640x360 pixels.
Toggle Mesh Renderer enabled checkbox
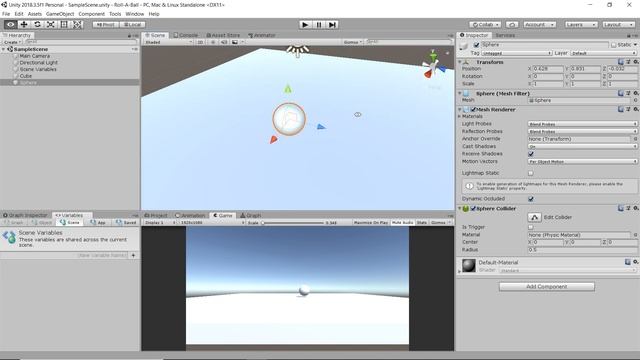(473, 109)
